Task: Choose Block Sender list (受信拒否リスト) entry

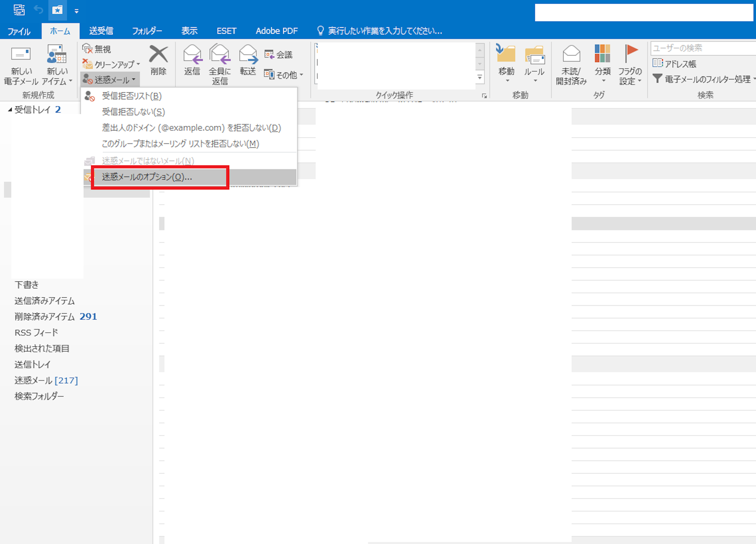Action: (132, 96)
